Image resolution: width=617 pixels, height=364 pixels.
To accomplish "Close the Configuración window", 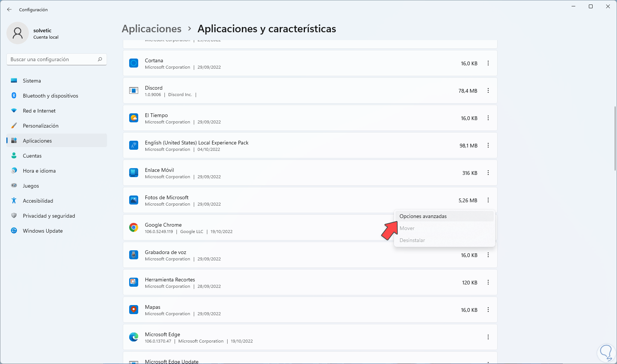I will point(608,6).
